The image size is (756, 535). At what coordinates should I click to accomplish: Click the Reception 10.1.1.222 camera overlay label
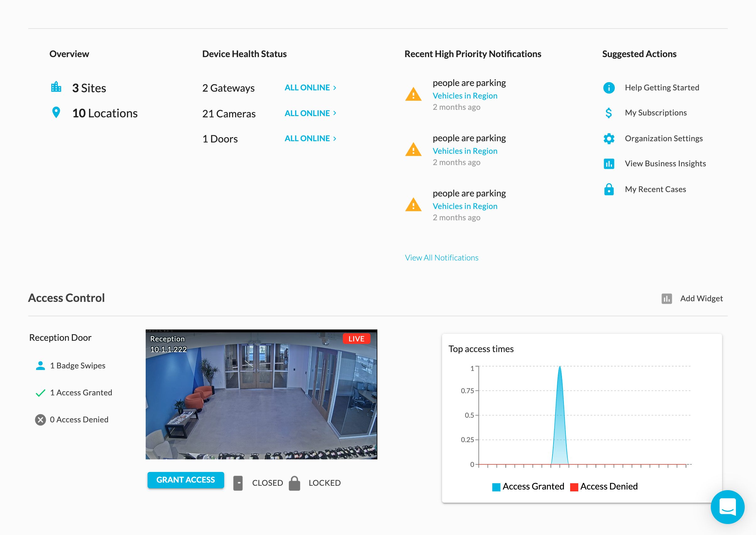pos(168,344)
